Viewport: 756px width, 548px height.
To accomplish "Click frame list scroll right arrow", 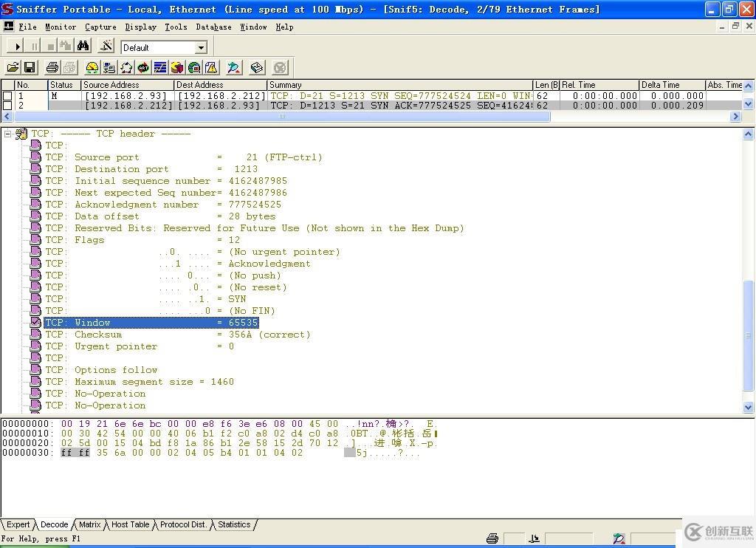I will pos(735,116).
